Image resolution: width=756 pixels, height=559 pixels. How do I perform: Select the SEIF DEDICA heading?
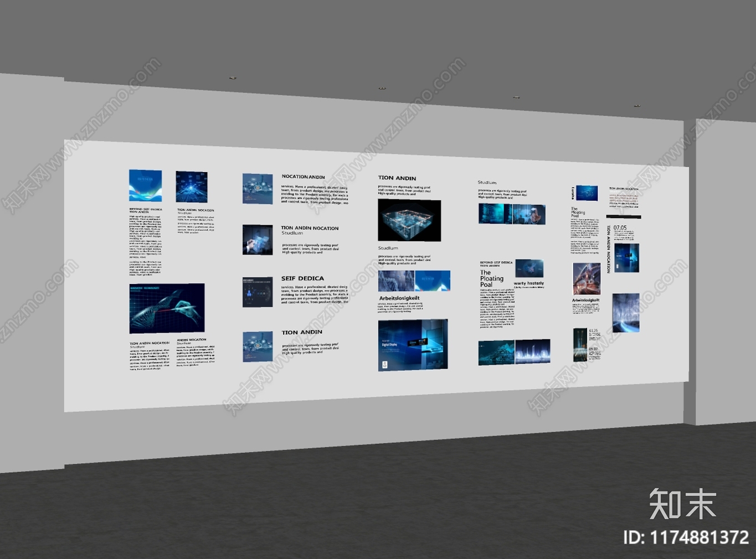(302, 278)
